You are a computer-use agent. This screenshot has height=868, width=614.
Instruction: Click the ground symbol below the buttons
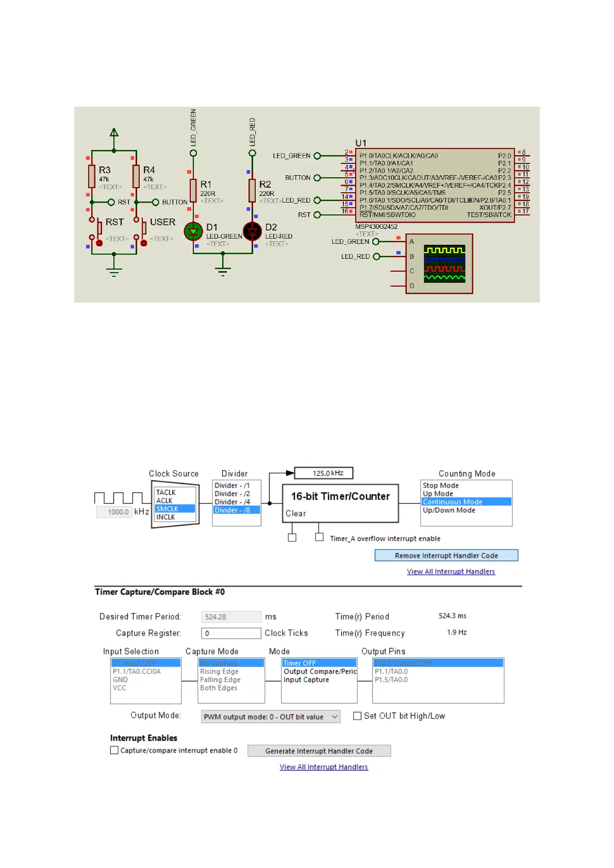pos(114,272)
